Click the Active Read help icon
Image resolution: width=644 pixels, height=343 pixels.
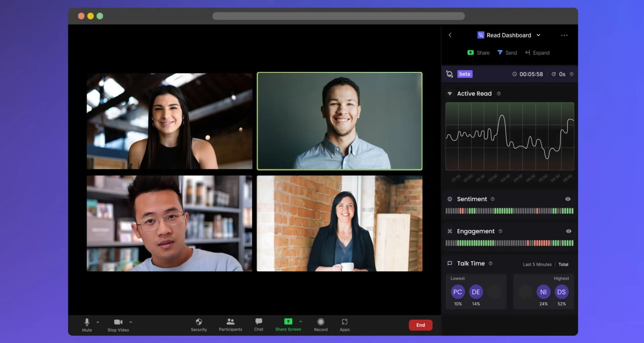pyautogui.click(x=499, y=94)
